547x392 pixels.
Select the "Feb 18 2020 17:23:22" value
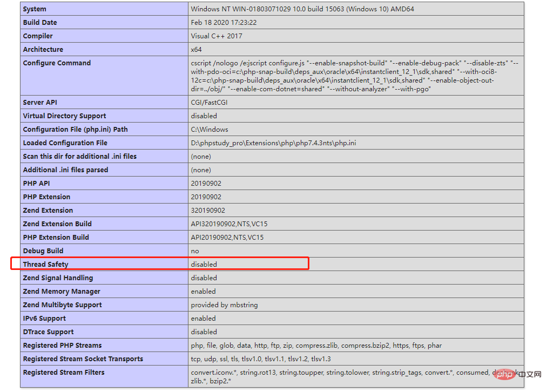click(x=224, y=23)
